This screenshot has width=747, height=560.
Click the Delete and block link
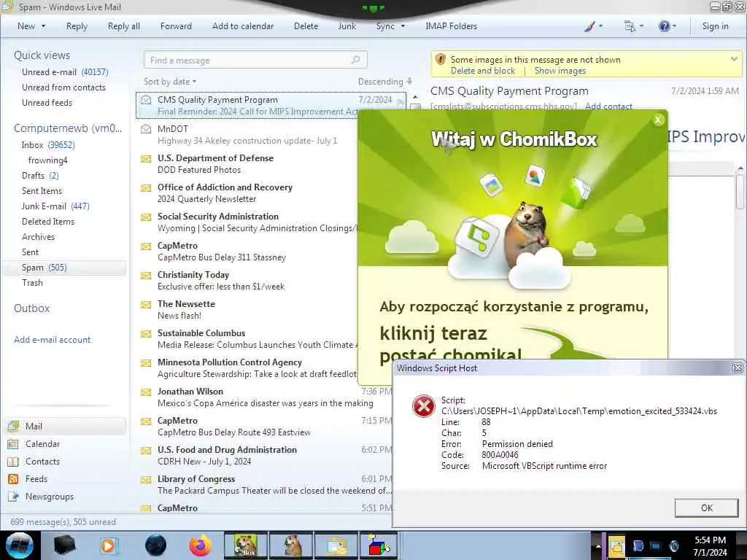click(483, 71)
